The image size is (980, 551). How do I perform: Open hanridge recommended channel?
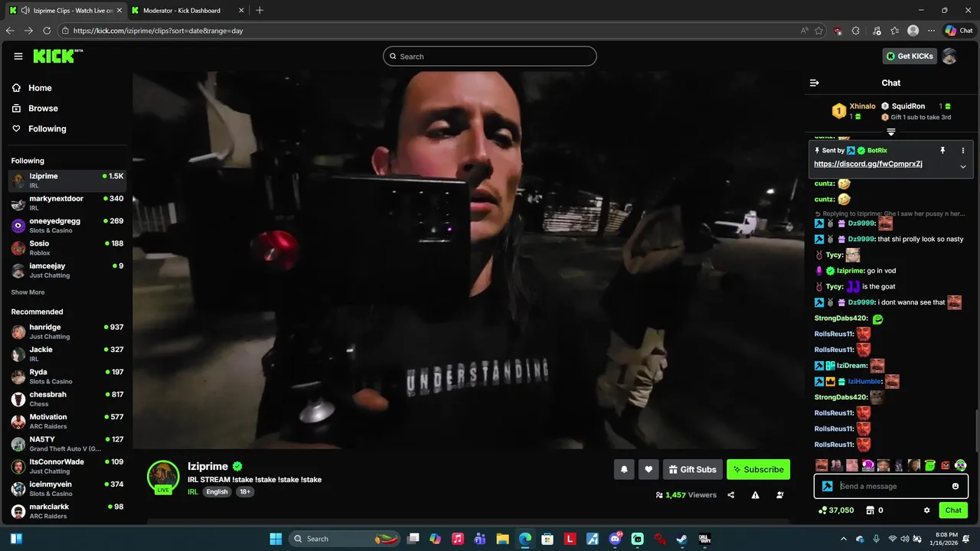coord(67,331)
